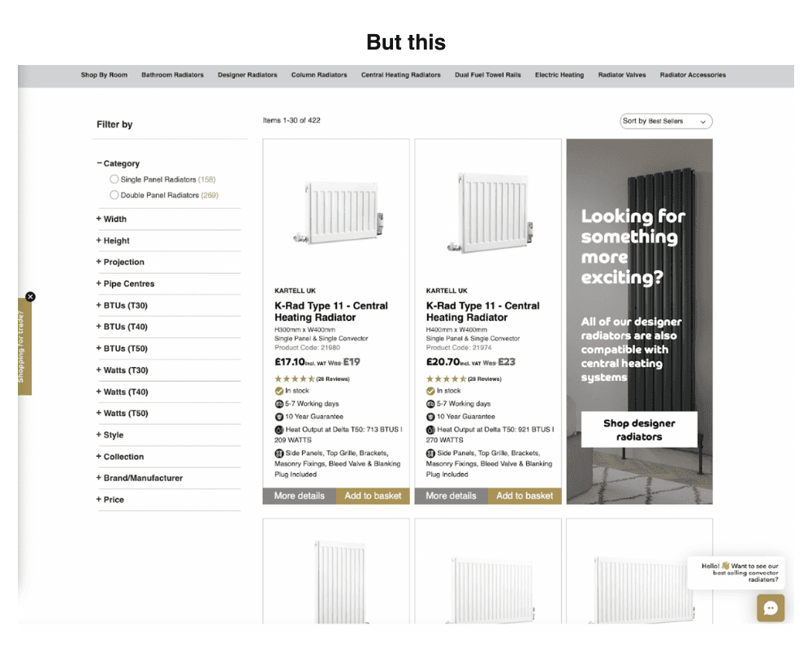This screenshot has width=812, height=650.
Task: Click included parts icon on second product
Action: 430,453
